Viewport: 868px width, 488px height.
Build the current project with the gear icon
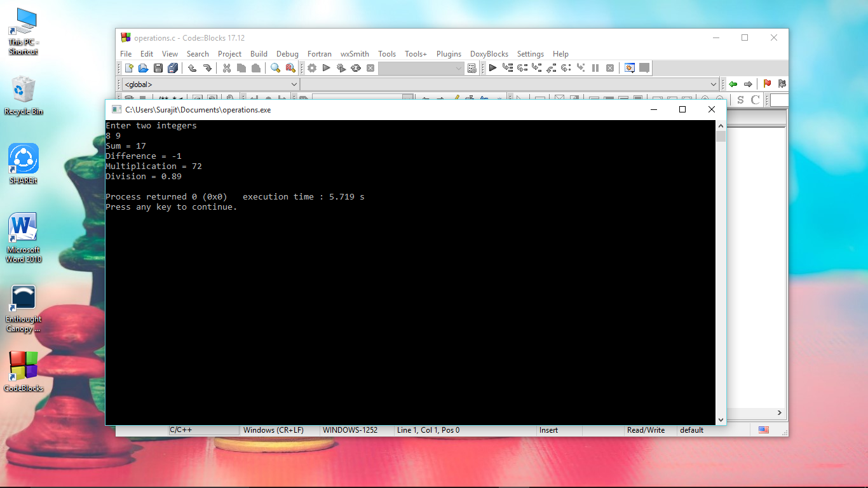[x=311, y=67]
